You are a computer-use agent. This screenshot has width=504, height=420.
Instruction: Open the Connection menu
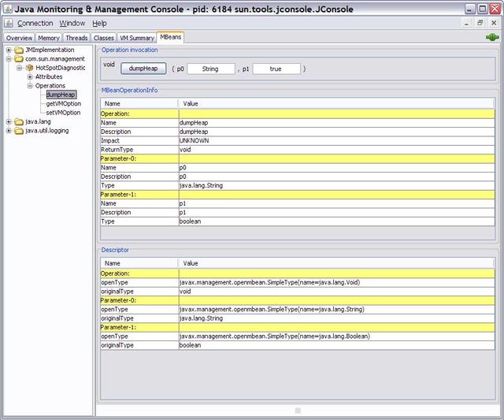[35, 24]
